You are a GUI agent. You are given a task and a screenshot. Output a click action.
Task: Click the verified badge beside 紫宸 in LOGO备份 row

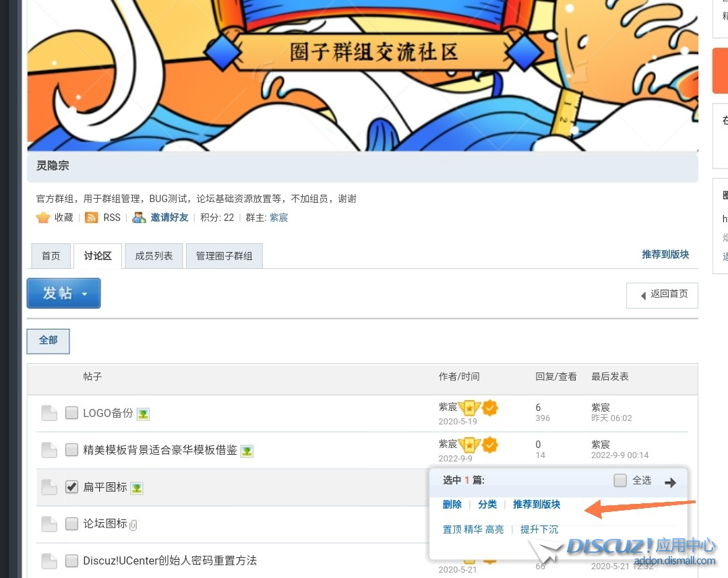(490, 408)
